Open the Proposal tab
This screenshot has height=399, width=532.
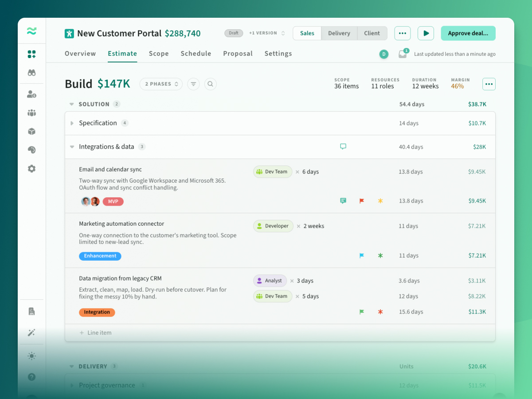point(238,54)
